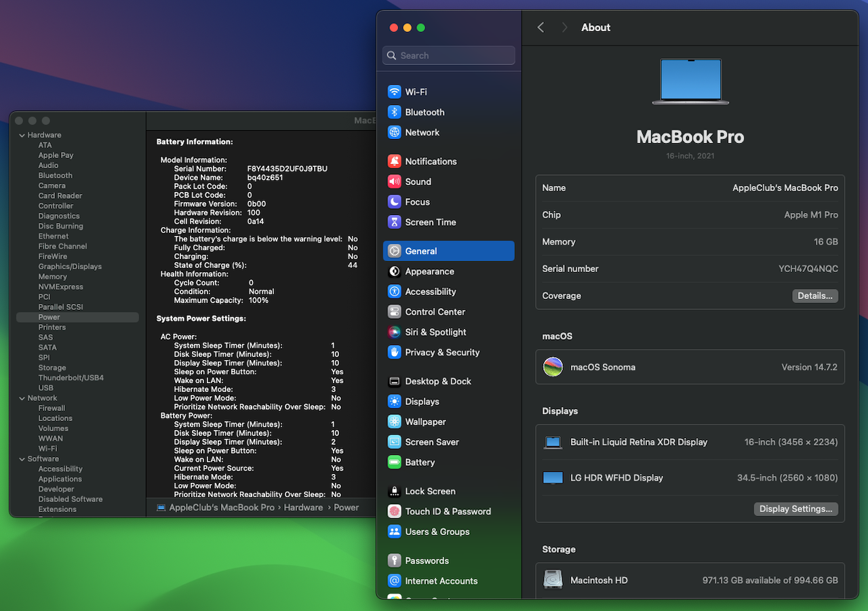Click the About title in settings header
Screen dimensions: 868x611
596,27
